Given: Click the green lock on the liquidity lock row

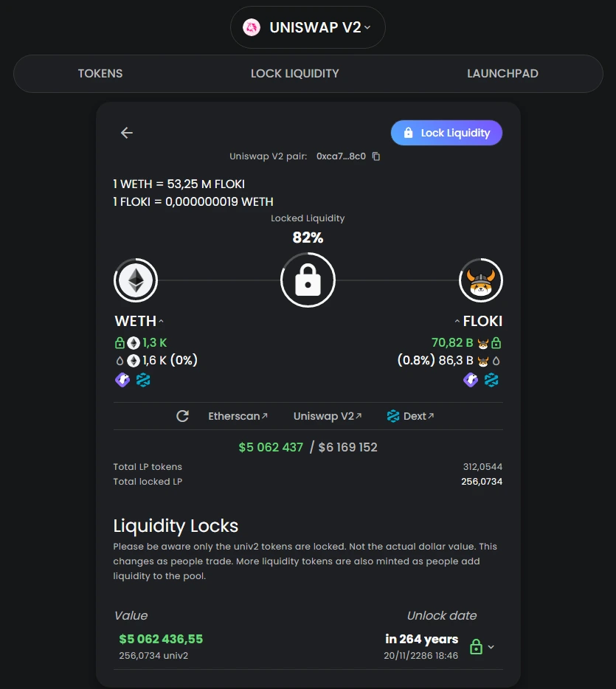Looking at the screenshot, I should tap(476, 647).
